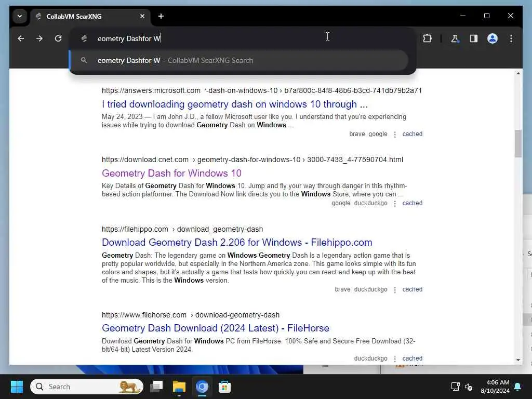Open a new browser tab
The height and width of the screenshot is (399, 532).
click(161, 16)
